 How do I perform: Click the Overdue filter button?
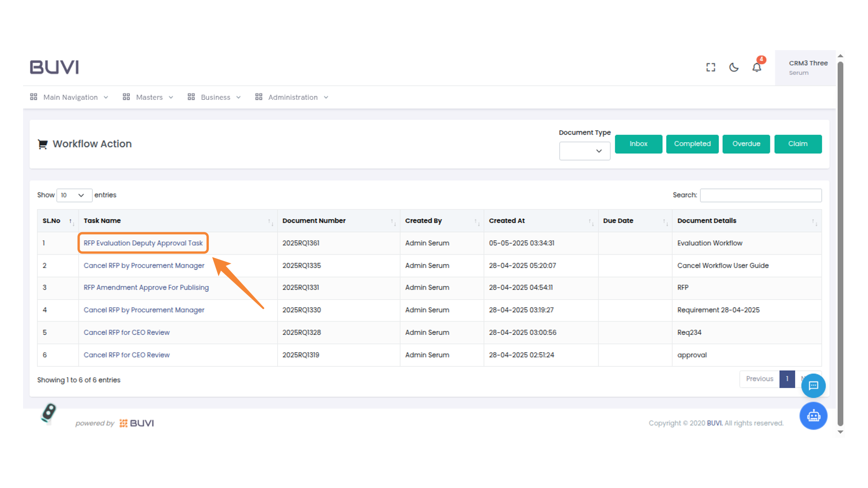tap(746, 144)
